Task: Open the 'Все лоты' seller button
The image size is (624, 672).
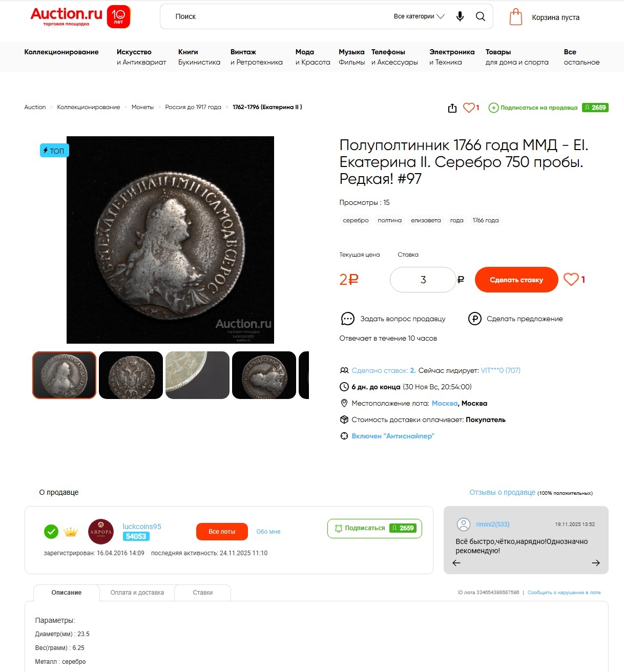Action: click(222, 532)
